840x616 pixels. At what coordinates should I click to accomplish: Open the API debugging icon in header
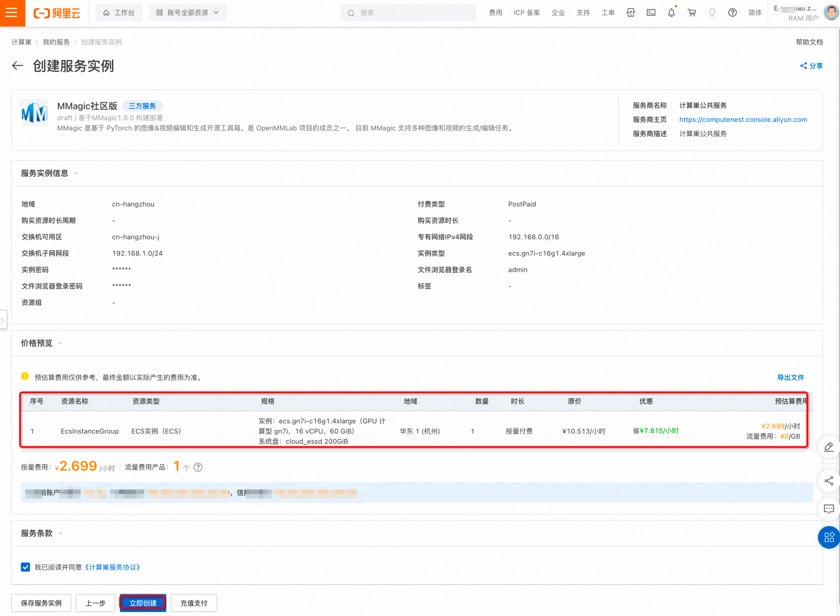(x=631, y=12)
